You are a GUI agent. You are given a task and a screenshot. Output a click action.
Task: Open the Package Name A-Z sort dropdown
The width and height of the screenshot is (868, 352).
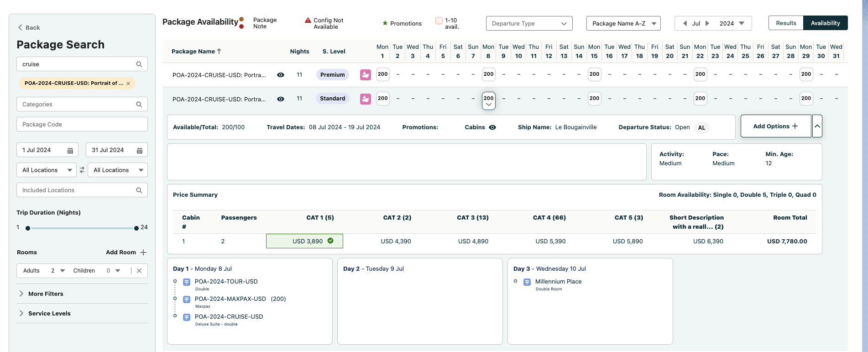pyautogui.click(x=623, y=23)
